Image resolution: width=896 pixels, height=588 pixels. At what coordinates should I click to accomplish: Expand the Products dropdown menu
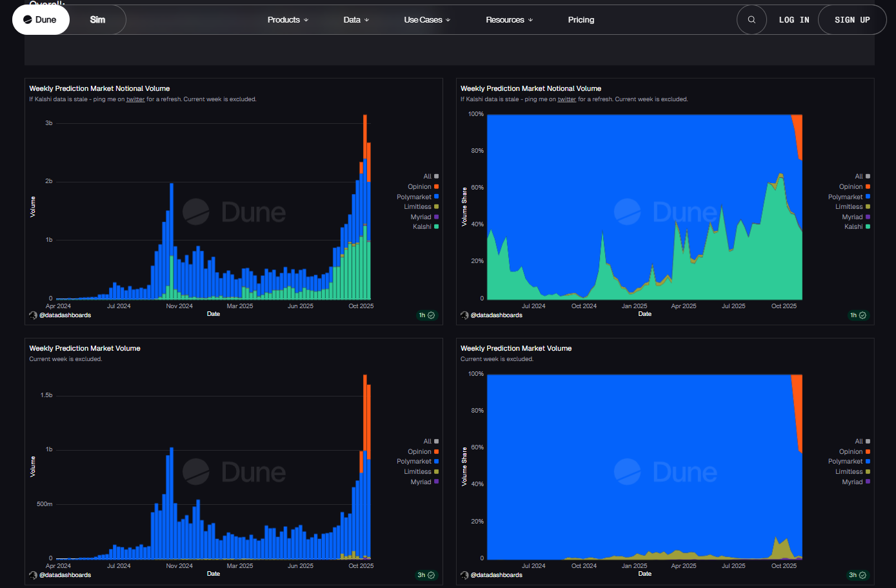pos(288,20)
